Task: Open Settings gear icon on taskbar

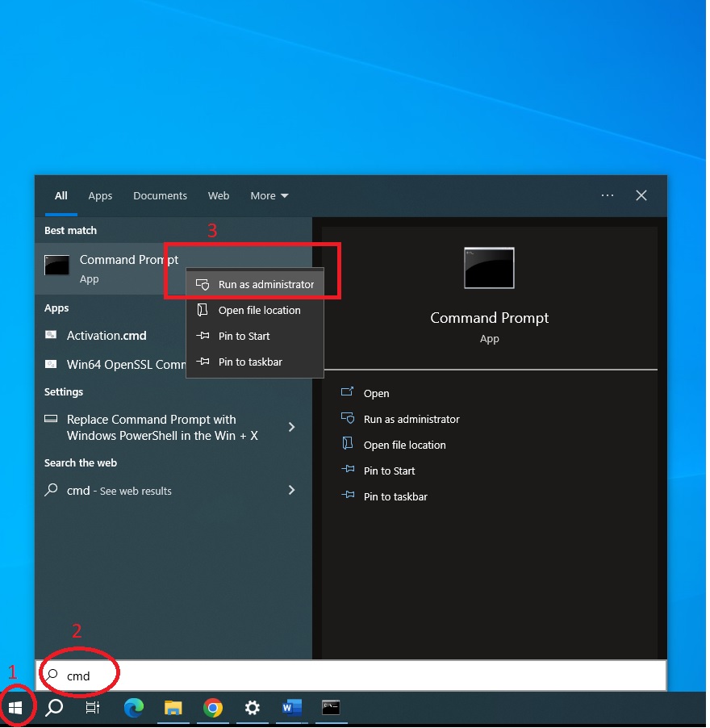Action: click(x=252, y=708)
